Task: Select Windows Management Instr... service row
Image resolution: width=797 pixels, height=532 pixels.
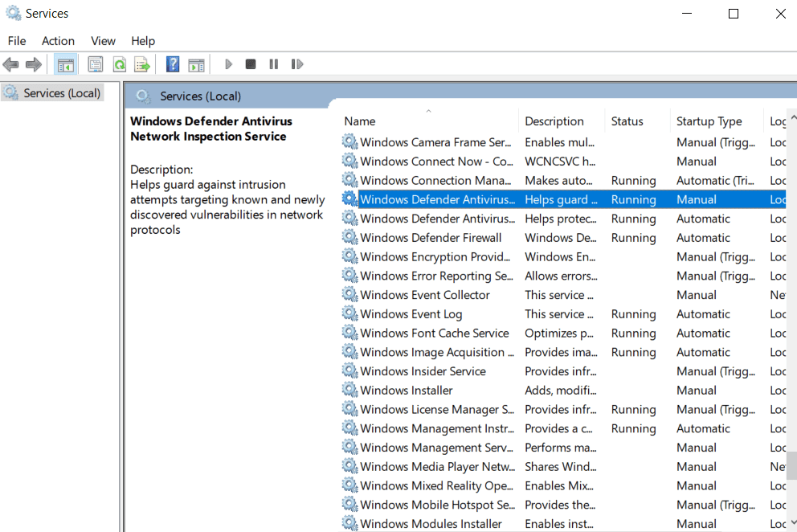Action: (x=563, y=428)
